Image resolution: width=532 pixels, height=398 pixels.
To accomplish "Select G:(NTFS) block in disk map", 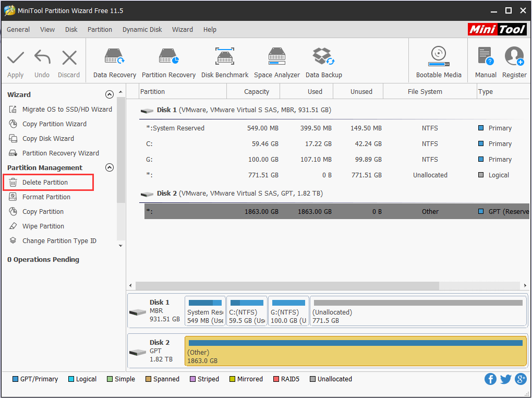I will pyautogui.click(x=288, y=311).
